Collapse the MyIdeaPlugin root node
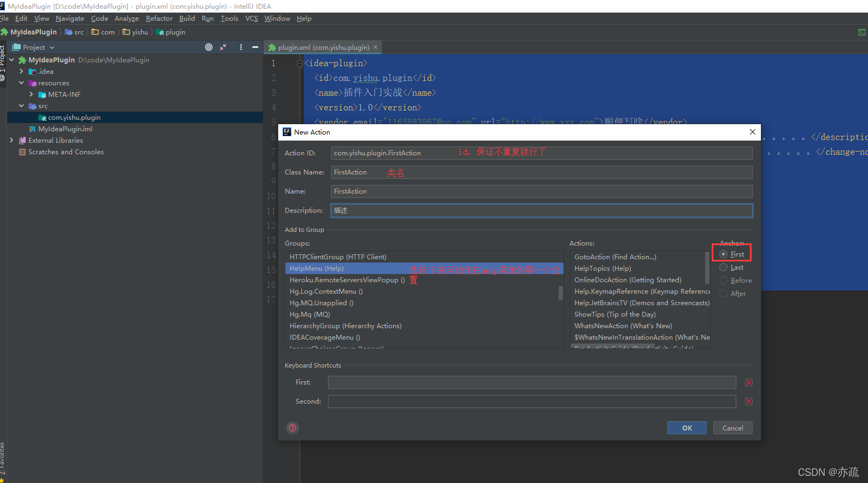Viewport: 868px width, 483px height. [x=11, y=60]
